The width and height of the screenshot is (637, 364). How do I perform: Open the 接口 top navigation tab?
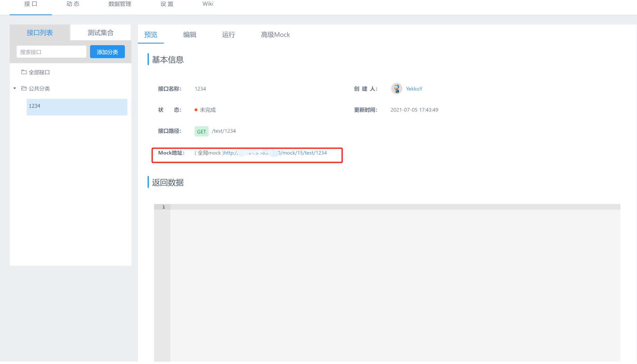(x=31, y=4)
